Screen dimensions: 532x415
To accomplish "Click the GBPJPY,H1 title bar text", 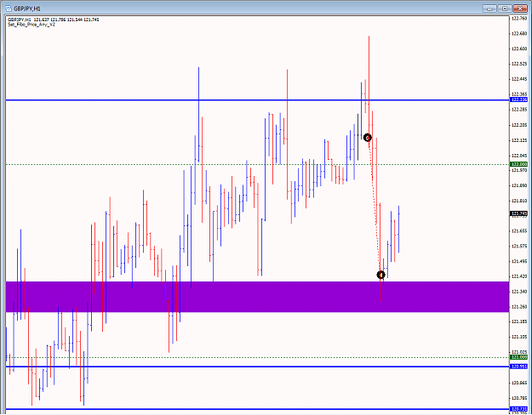I will [x=27, y=9].
